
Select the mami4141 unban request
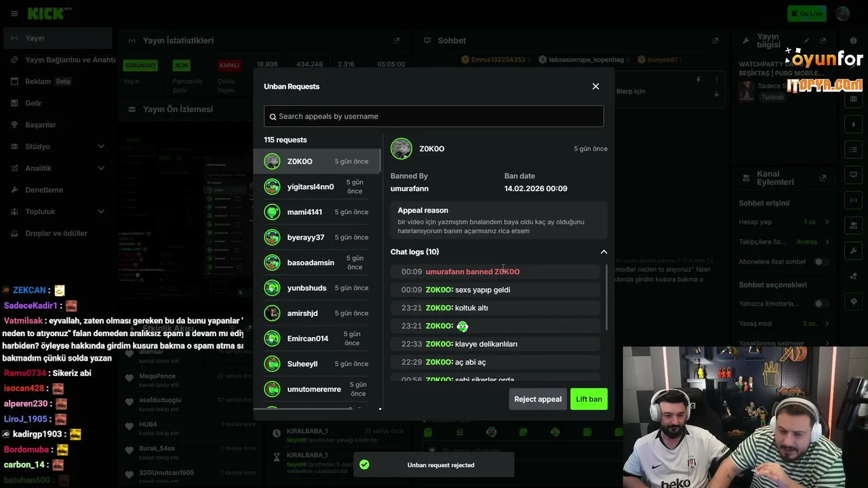[x=317, y=212]
